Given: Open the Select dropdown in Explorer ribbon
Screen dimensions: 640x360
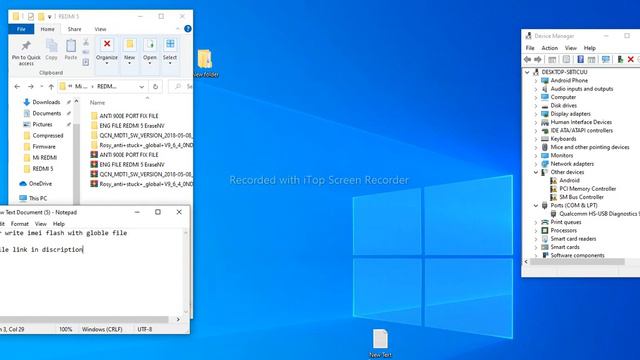Looking at the screenshot, I should [x=170, y=52].
